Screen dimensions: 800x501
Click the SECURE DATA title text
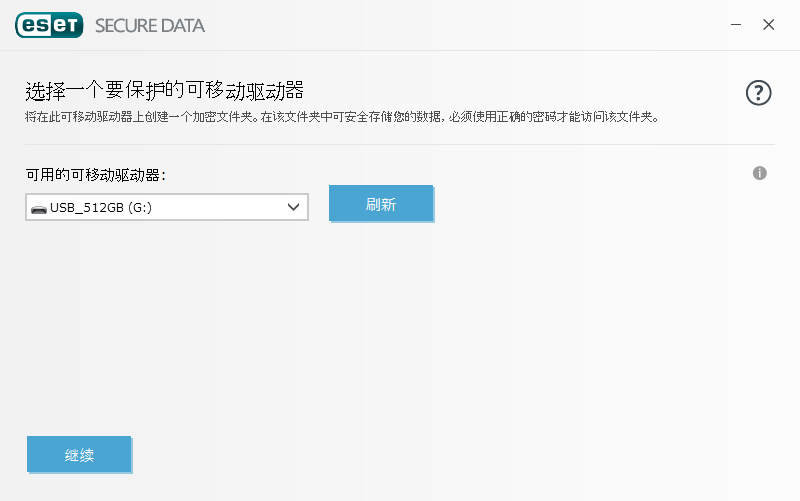pyautogui.click(x=149, y=26)
